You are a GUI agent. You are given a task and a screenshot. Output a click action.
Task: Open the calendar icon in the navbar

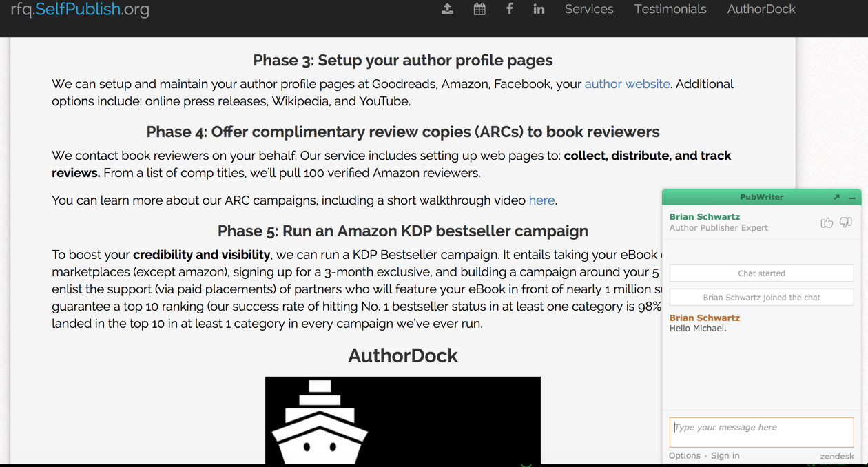pyautogui.click(x=479, y=9)
